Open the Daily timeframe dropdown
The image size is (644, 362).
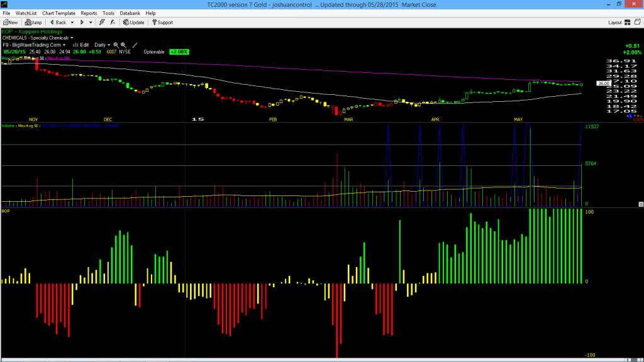[x=103, y=45]
